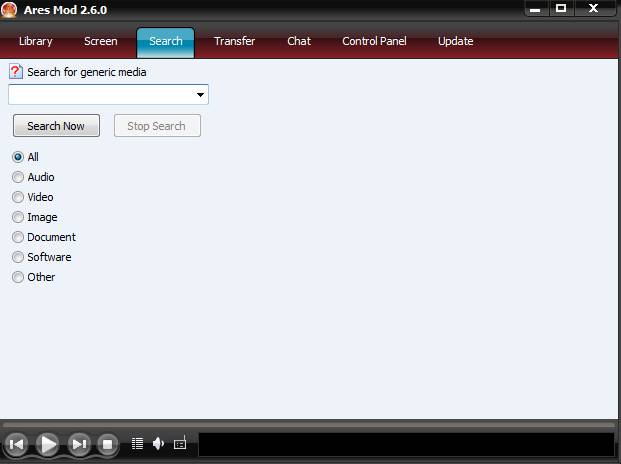Start playback with the Play button
621x464 pixels.
(48, 444)
